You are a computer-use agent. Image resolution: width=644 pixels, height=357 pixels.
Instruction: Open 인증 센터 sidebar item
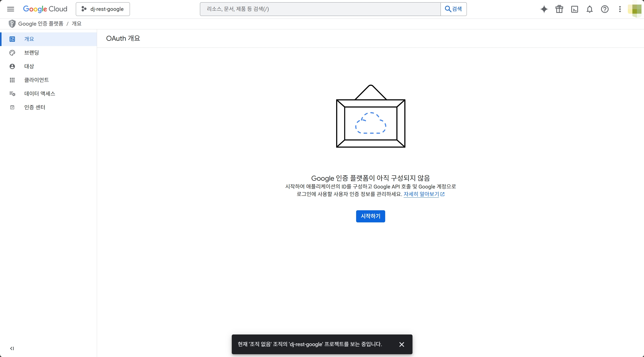[x=35, y=107]
